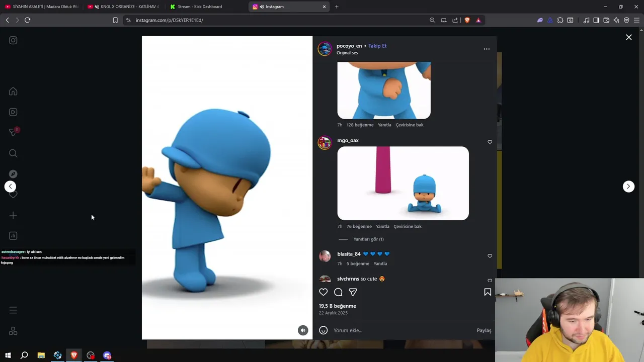Like slvchrnns comment with heart
The width and height of the screenshot is (644, 362).
click(490, 280)
